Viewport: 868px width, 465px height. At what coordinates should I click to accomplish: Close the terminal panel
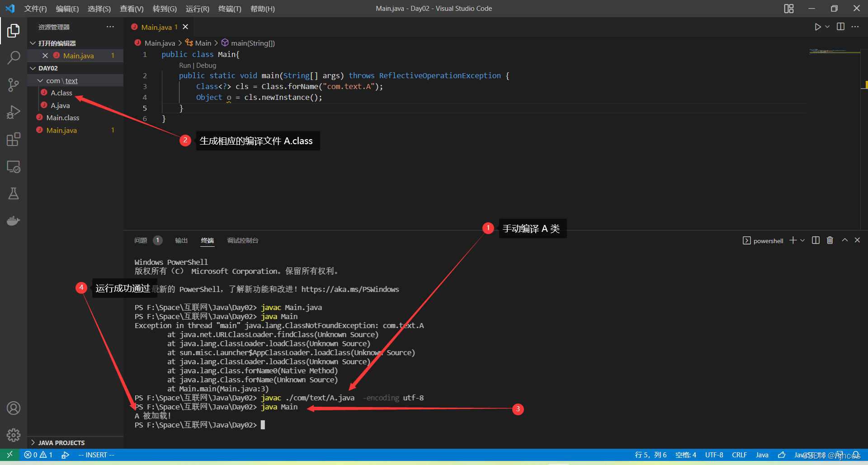tap(857, 240)
